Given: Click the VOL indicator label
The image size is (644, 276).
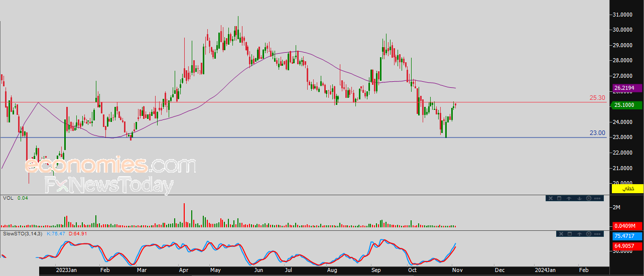Looking at the screenshot, I should point(8,198).
